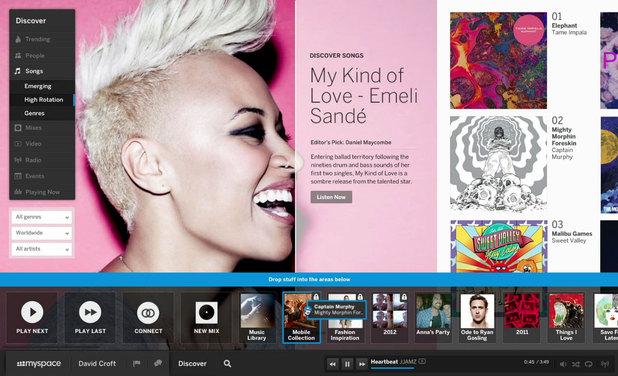Expand the All genres dropdown

pos(42,217)
